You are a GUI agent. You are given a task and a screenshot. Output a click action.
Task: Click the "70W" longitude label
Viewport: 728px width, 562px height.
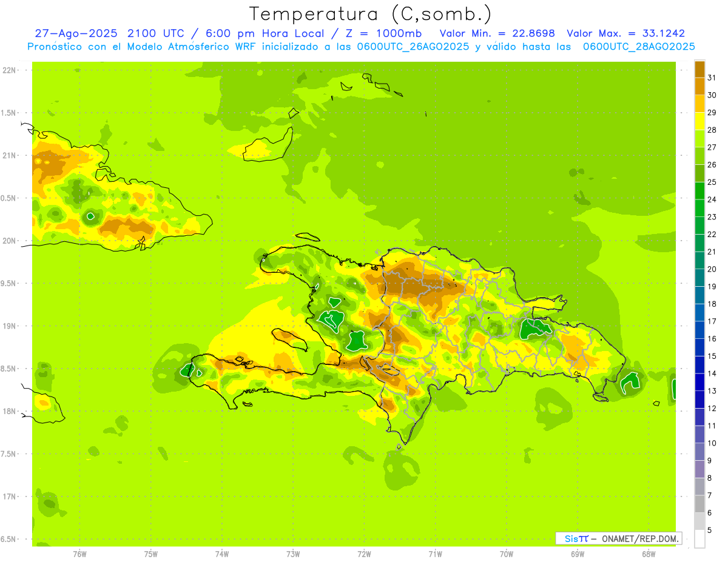506,554
